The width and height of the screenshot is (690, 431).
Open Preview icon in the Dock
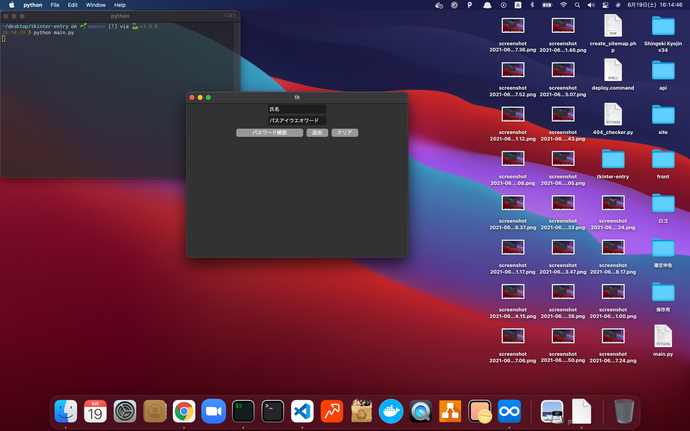552,411
